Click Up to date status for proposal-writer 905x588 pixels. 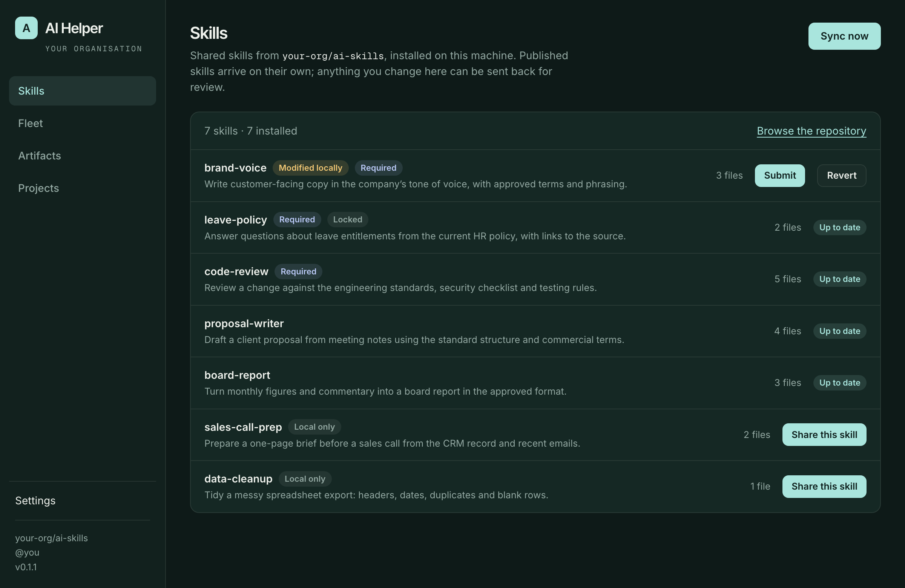840,331
